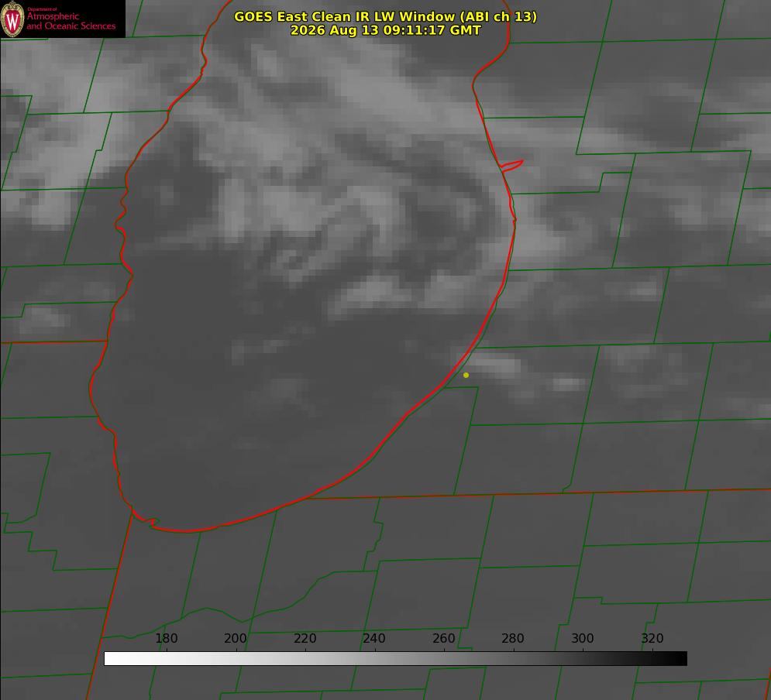Choose the 240 colorbar tick label
Viewport: 771px width, 700px height.
(x=374, y=638)
